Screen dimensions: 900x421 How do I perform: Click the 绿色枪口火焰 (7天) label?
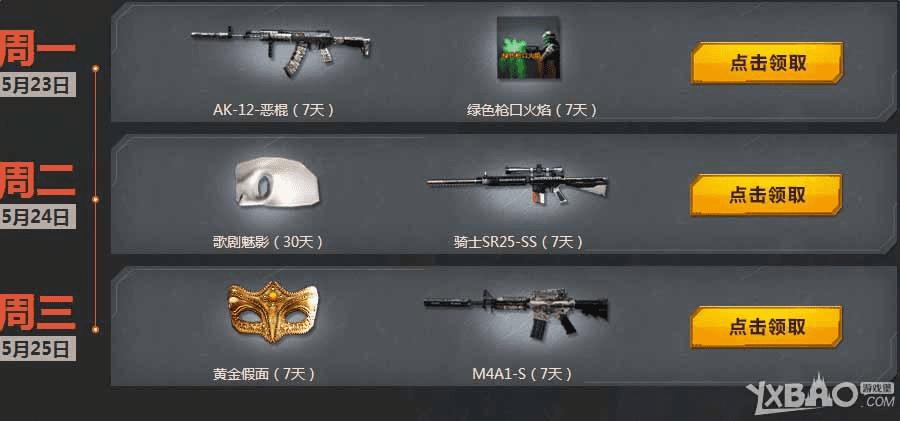pyautogui.click(x=532, y=110)
